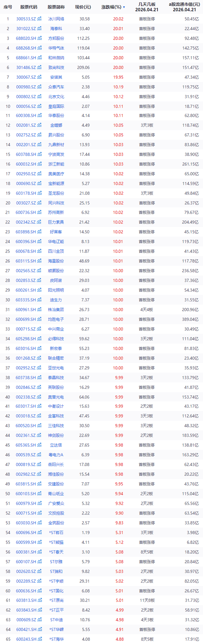Click the chart icon beside 300533.SZ
This screenshot has width=203, height=644.
pos(39,19)
